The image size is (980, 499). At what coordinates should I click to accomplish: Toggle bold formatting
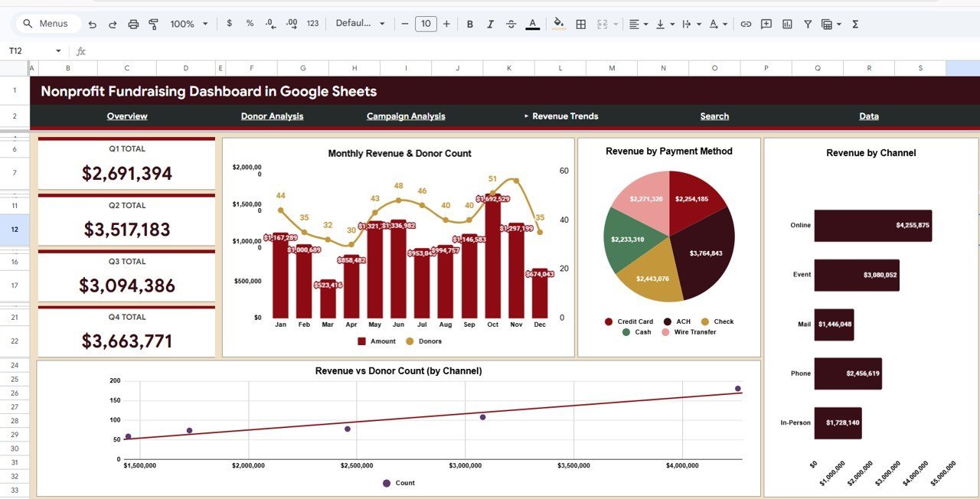click(469, 24)
